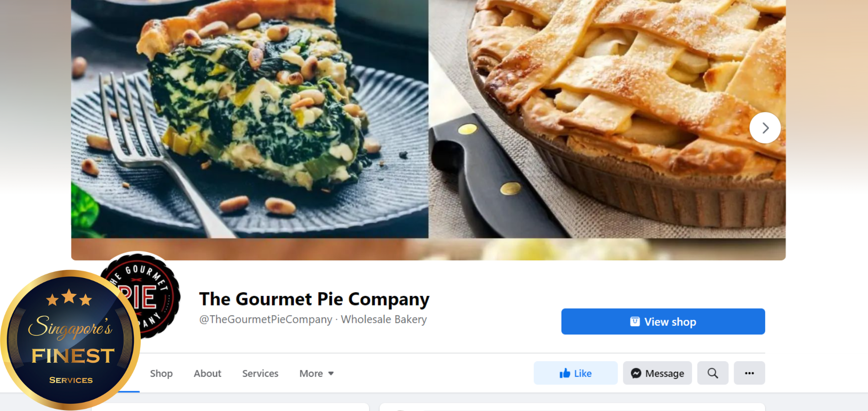Open the three-dots more options menu
The width and height of the screenshot is (868, 411).
[749, 373]
